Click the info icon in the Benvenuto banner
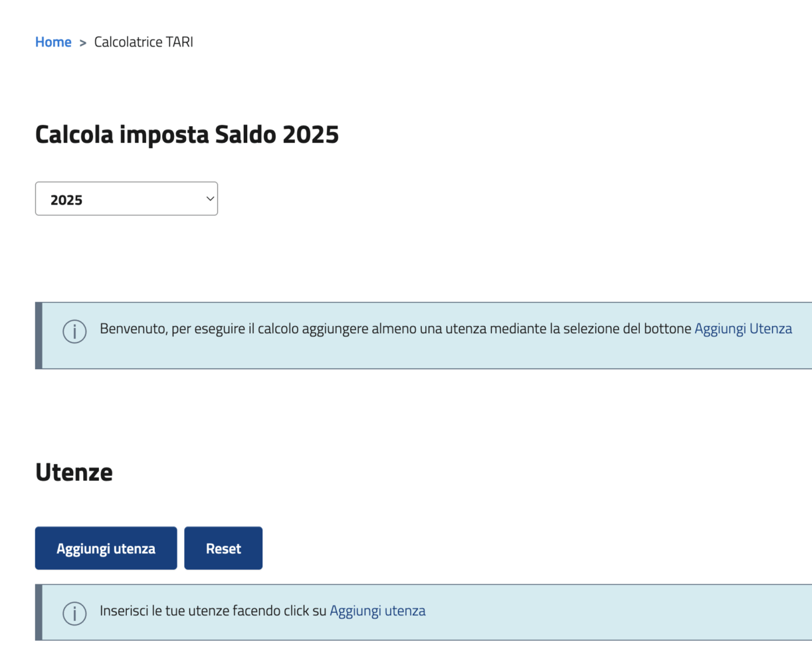 [x=74, y=330]
